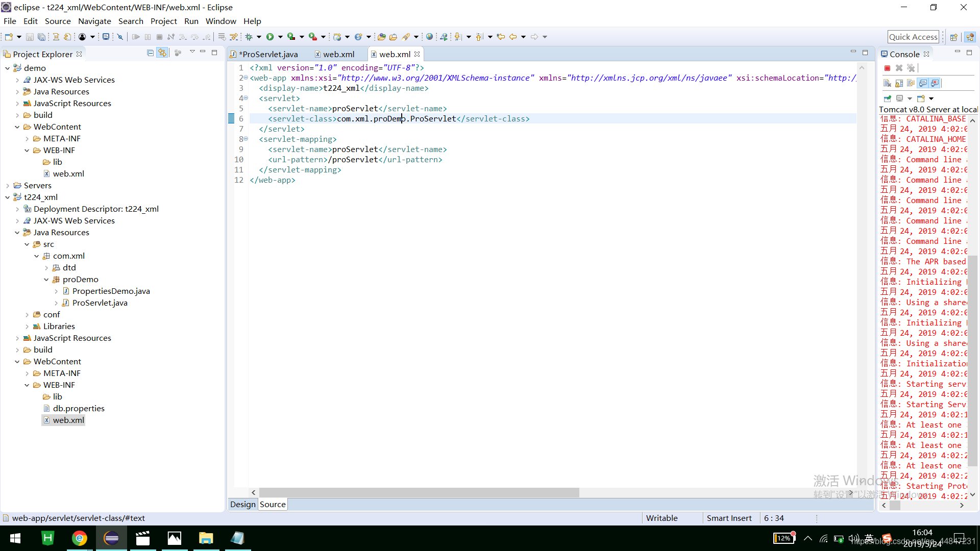Viewport: 980px width, 551px height.
Task: Expand Libraries under Java Resources
Action: [27, 326]
